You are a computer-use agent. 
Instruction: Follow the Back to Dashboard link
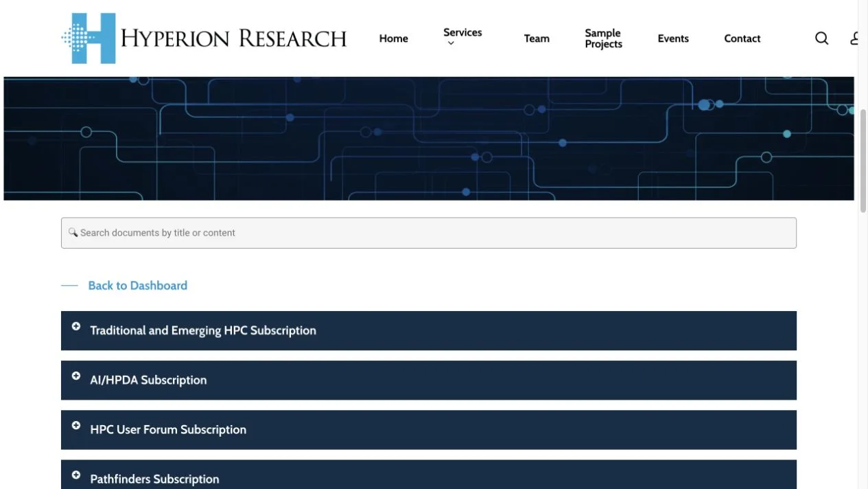point(137,286)
